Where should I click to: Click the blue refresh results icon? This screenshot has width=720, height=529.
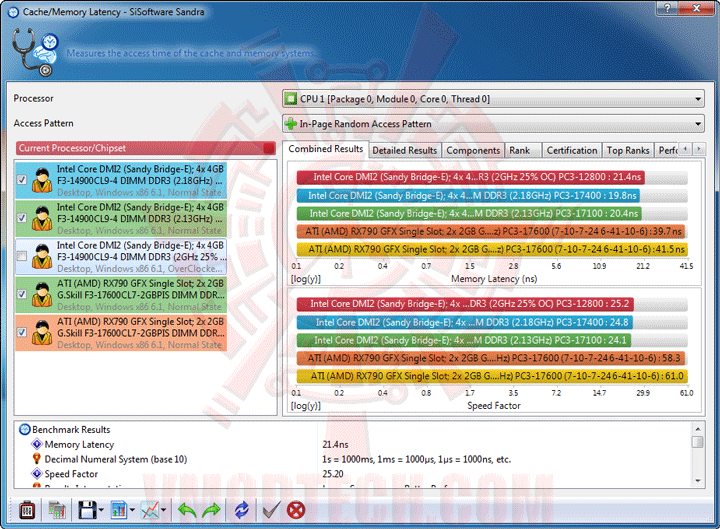[242, 510]
